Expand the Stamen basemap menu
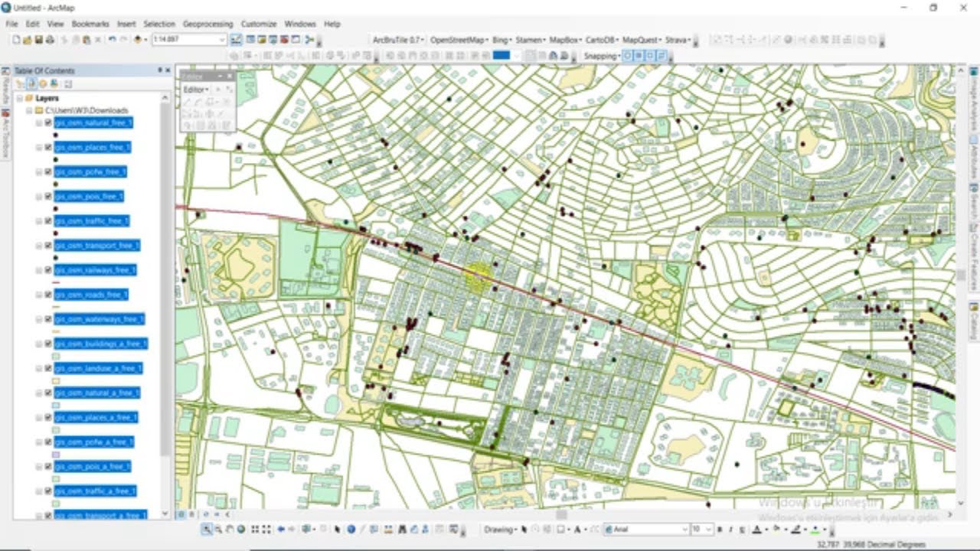The image size is (980, 551). point(530,40)
